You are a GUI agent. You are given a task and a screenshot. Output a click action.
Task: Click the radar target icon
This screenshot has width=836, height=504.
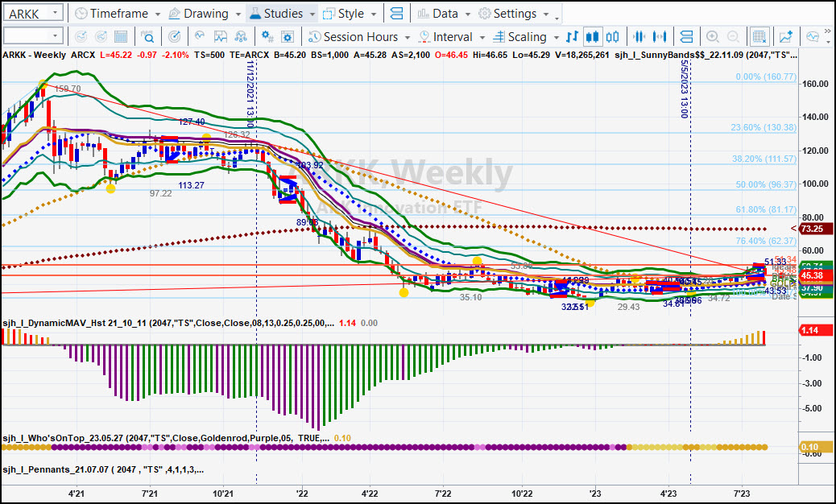tap(174, 36)
